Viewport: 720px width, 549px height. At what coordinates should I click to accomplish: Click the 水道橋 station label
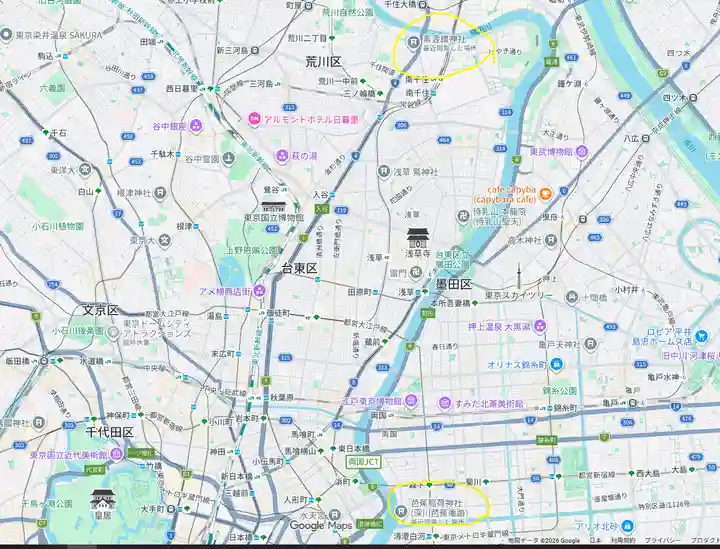pyautogui.click(x=91, y=361)
